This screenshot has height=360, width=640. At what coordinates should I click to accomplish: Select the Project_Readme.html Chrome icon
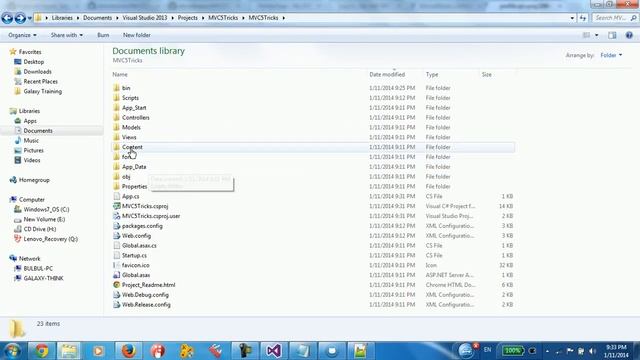116,285
